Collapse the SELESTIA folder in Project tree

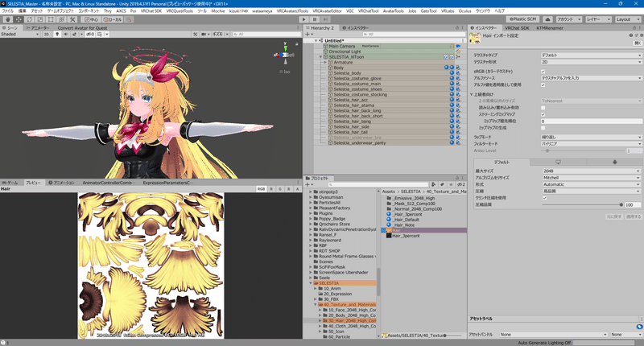pyautogui.click(x=311, y=283)
